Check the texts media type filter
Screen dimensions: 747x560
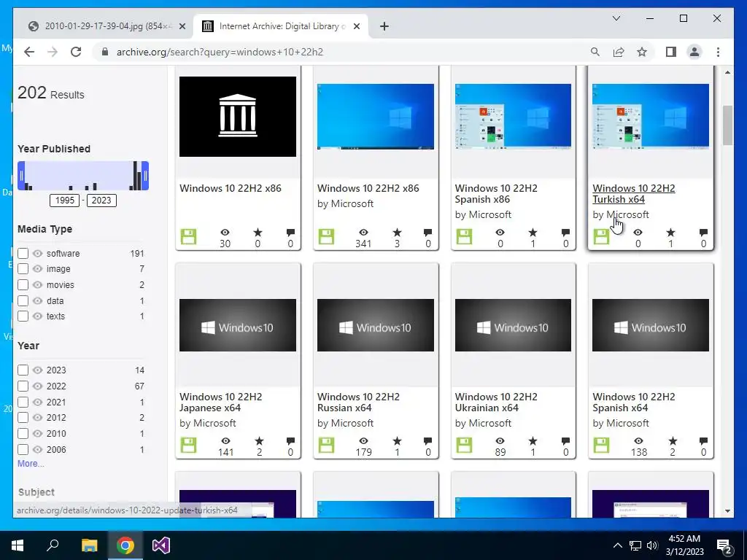[23, 316]
